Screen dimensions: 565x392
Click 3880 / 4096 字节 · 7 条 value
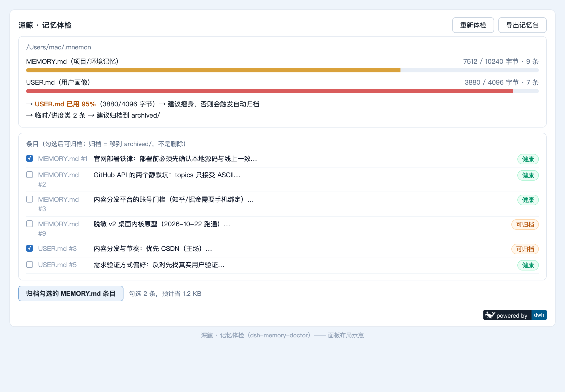502,82
